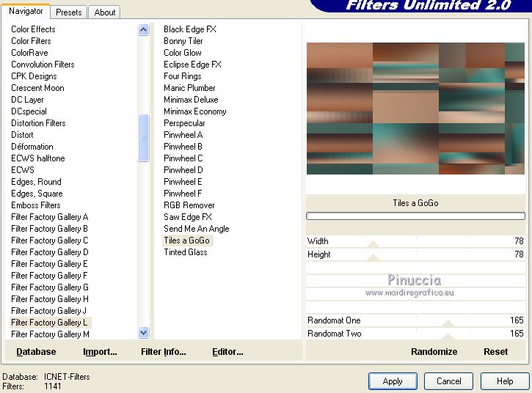
Task: Choose the Tinted Glass filter
Action: (186, 252)
